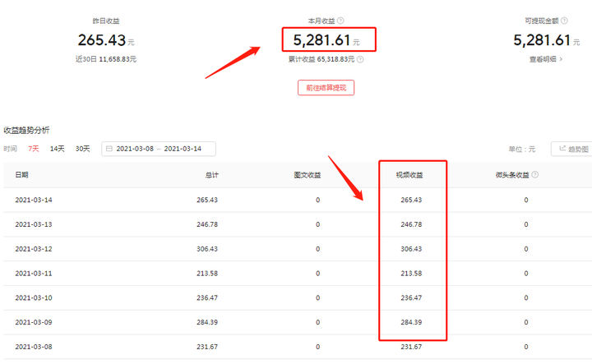592x364 pixels.
Task: Click the 微头条收益 column header
Action: [x=512, y=175]
